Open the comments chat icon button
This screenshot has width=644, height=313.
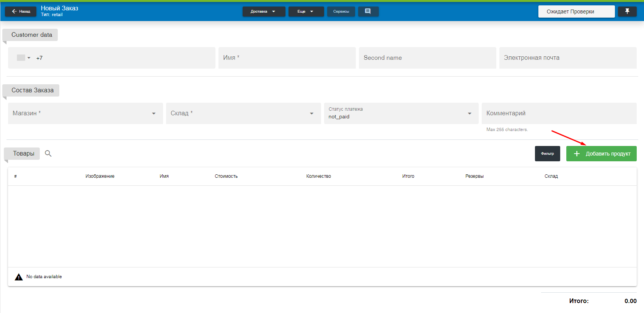tap(368, 11)
